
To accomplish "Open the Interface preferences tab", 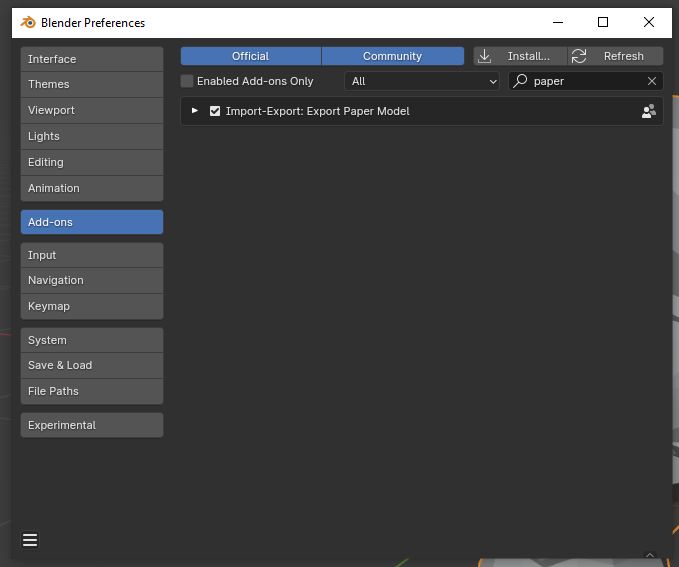I will pyautogui.click(x=92, y=59).
